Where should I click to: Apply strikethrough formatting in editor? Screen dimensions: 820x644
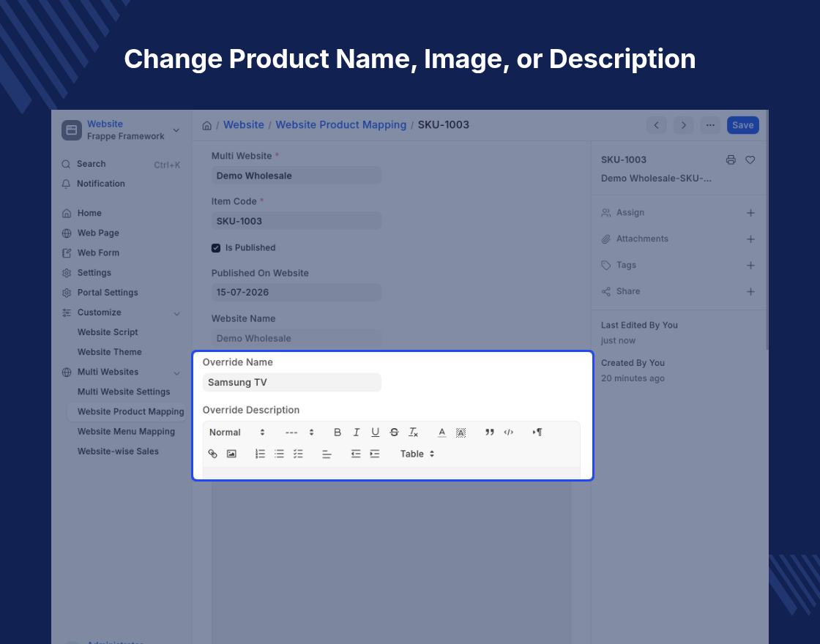(x=395, y=433)
